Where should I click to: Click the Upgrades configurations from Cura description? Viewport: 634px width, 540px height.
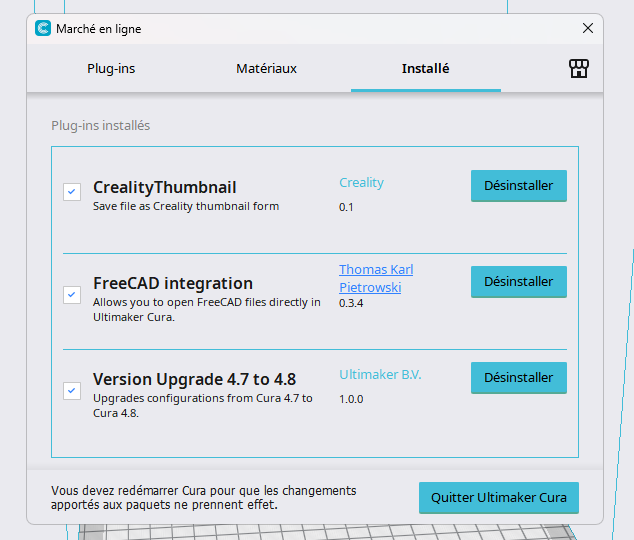click(x=203, y=406)
